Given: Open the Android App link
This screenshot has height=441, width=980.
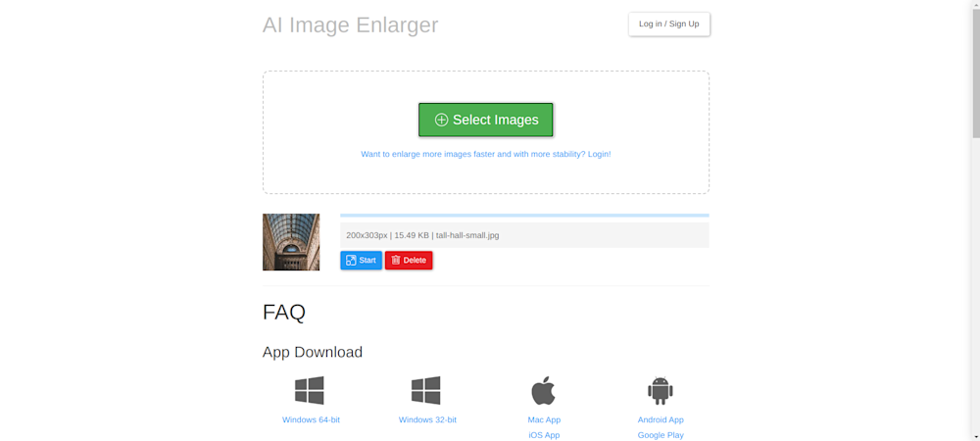Looking at the screenshot, I should tap(661, 419).
